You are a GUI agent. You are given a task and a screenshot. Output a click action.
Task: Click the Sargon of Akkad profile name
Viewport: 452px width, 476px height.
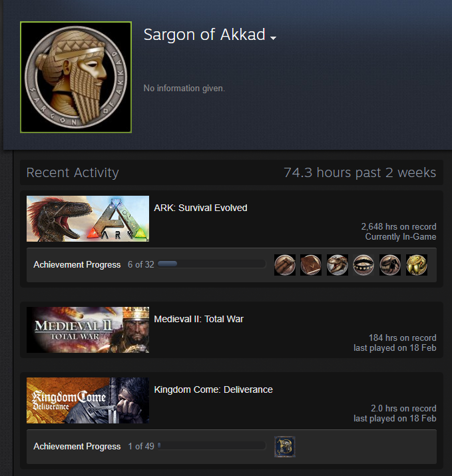coord(204,35)
